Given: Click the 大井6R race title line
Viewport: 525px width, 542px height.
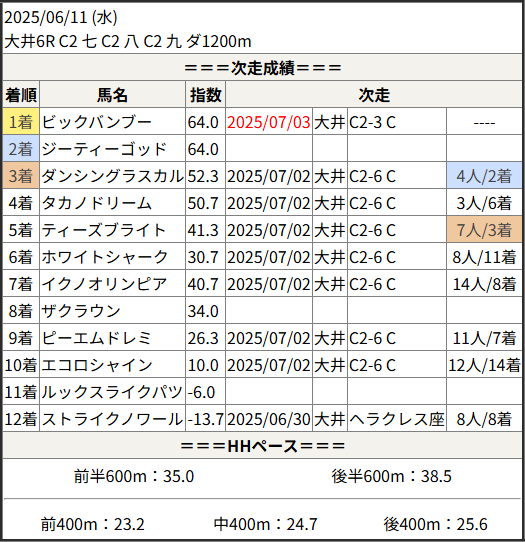Looking at the screenshot, I should coord(128,41).
